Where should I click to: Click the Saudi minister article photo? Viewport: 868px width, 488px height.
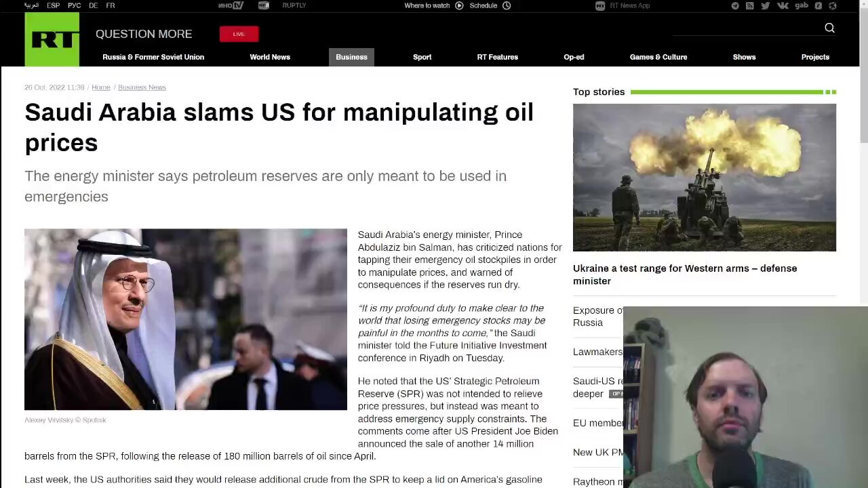point(186,319)
